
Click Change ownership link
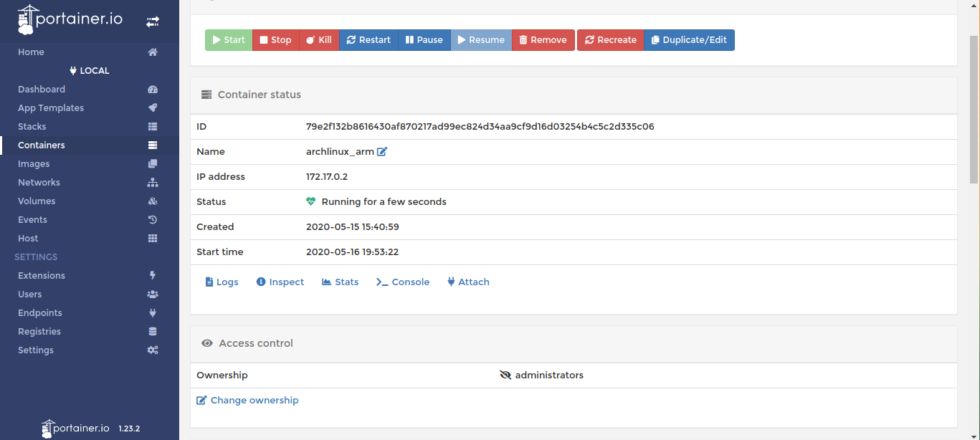click(x=247, y=401)
